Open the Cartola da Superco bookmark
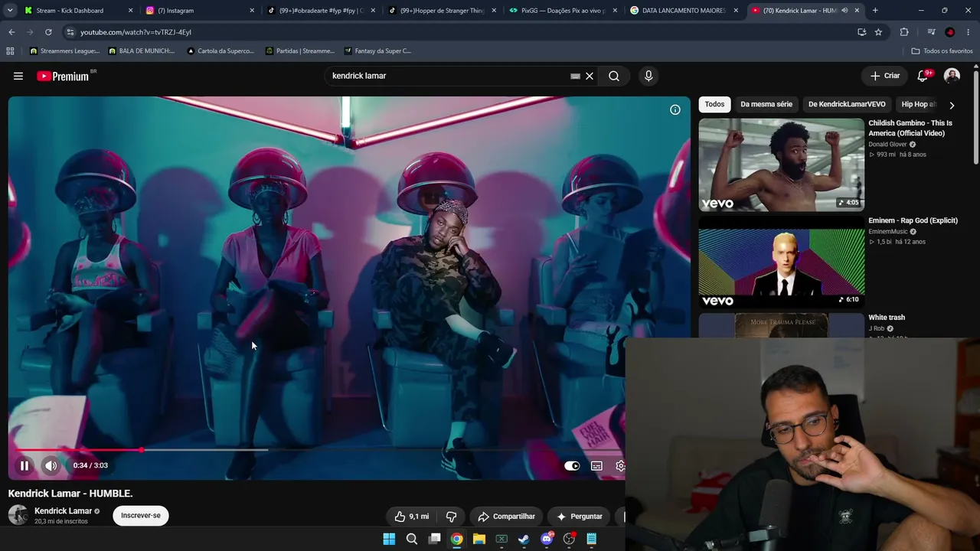The image size is (980, 551). point(220,51)
